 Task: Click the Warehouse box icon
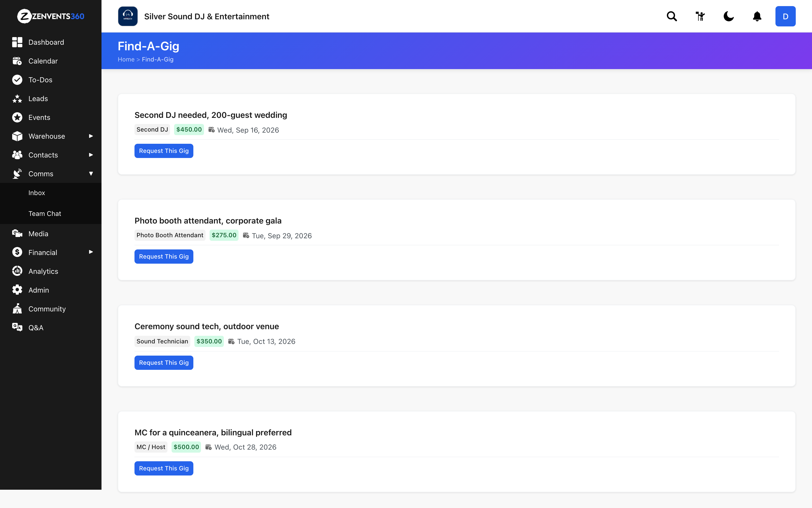coord(17,136)
